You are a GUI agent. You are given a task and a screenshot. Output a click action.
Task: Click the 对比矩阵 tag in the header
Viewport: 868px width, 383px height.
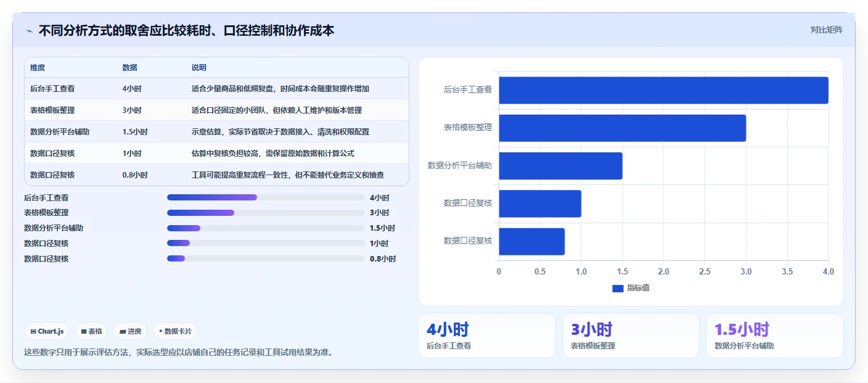click(x=826, y=30)
